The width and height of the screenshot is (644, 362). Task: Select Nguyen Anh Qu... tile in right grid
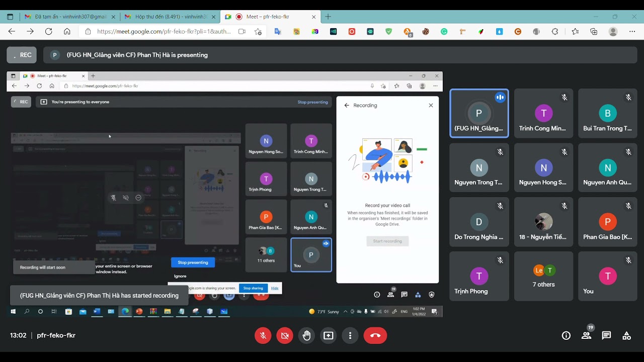[607, 168]
